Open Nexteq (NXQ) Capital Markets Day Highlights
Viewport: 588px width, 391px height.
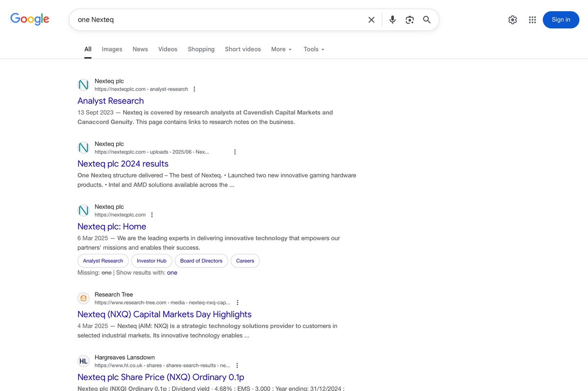[165, 315]
